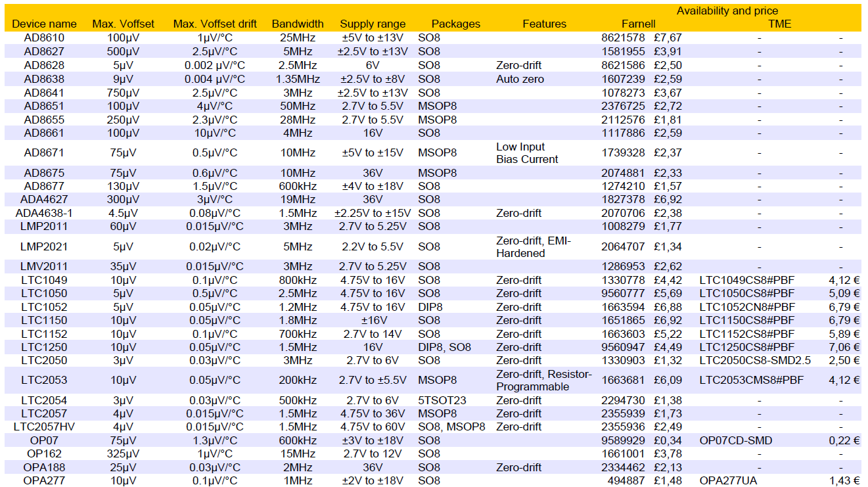Screen dimensions: 868x487
Task: Select device name LTC2057
Action: 45,413
